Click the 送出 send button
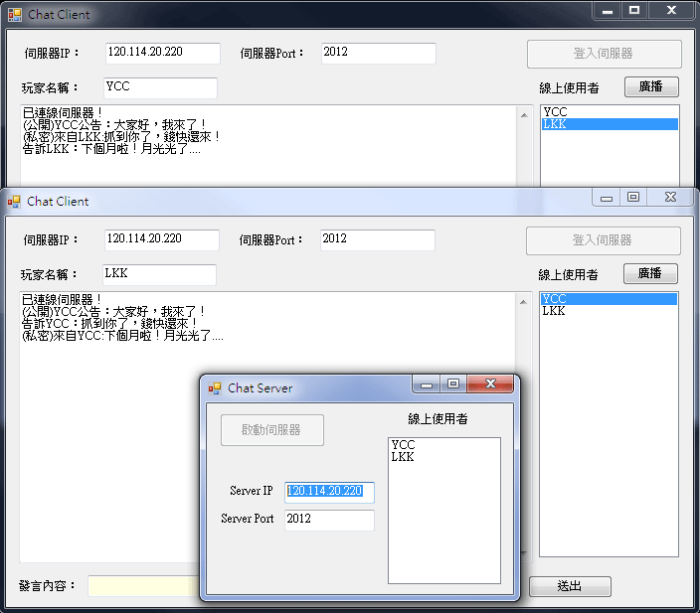The height and width of the screenshot is (613, 700). (x=570, y=586)
